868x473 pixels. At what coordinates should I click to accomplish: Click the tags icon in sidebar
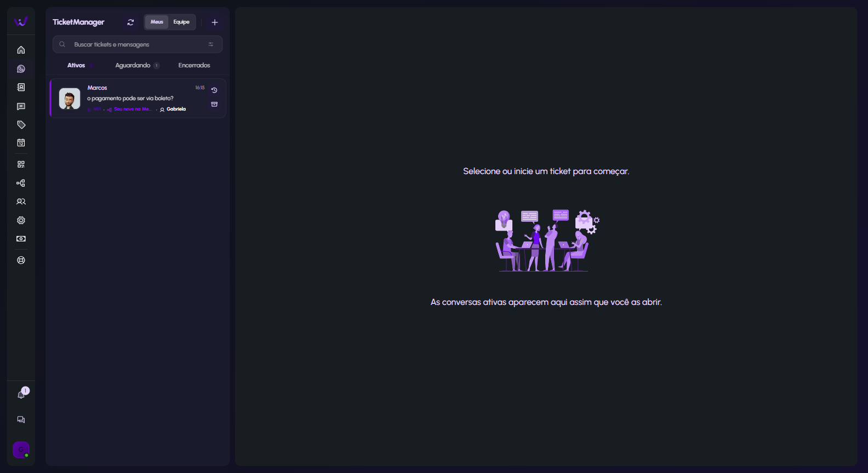point(21,125)
